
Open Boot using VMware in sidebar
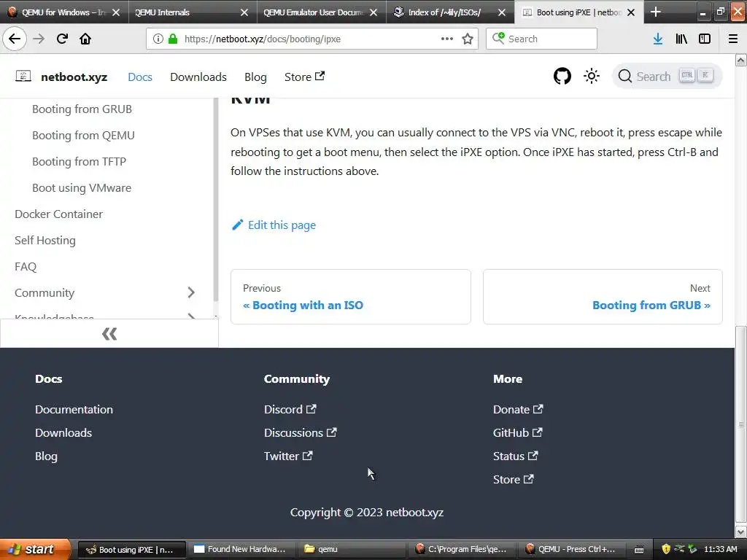tap(82, 187)
